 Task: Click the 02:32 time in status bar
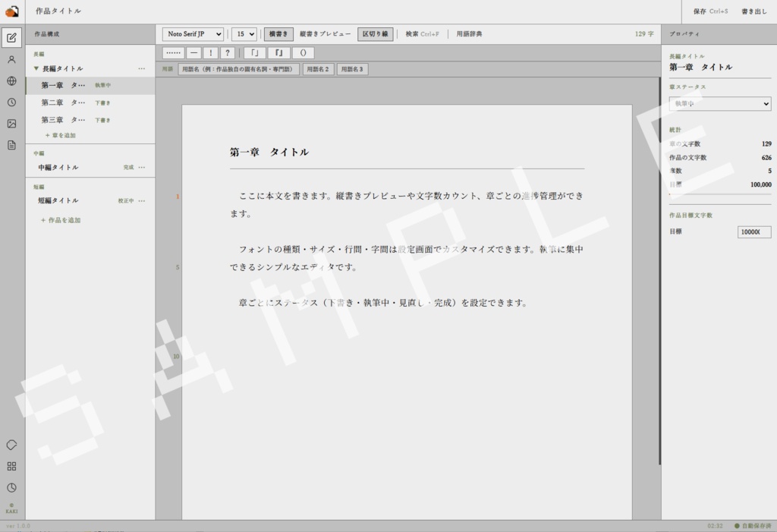(715, 526)
